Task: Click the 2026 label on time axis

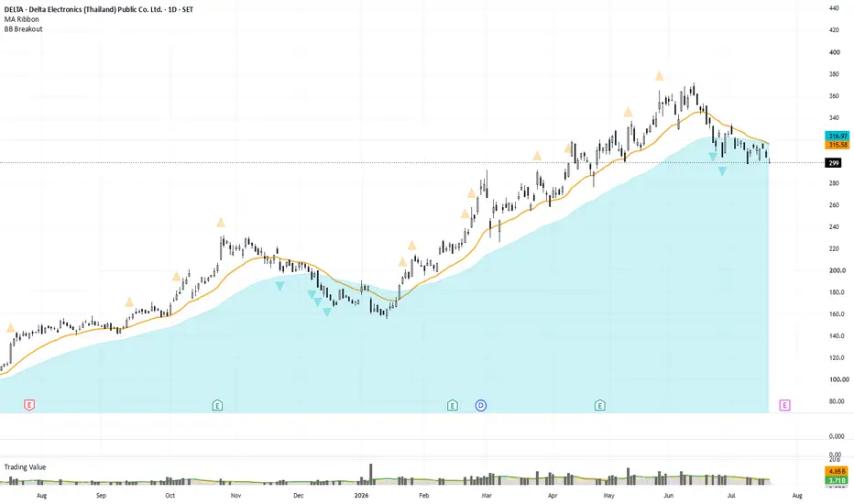Action: (361, 495)
